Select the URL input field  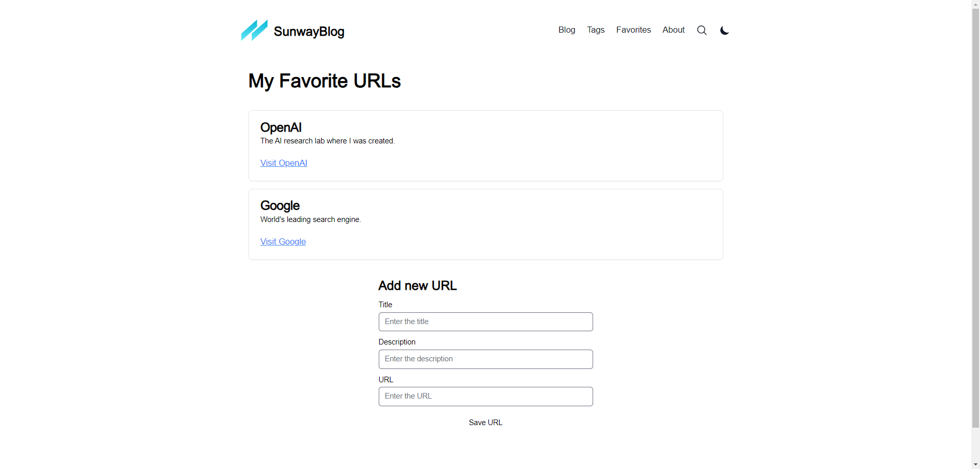tap(485, 397)
